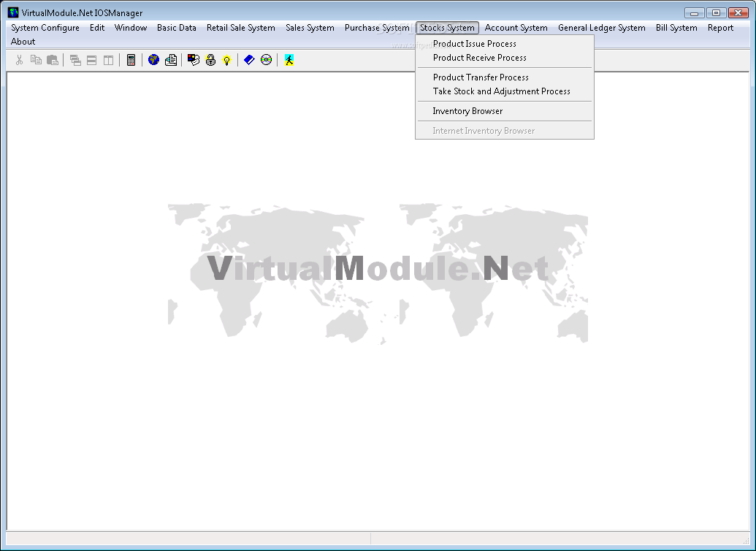This screenshot has height=551, width=756.
Task: Click the greyed Internet Inventory Browser entry
Action: pos(504,131)
